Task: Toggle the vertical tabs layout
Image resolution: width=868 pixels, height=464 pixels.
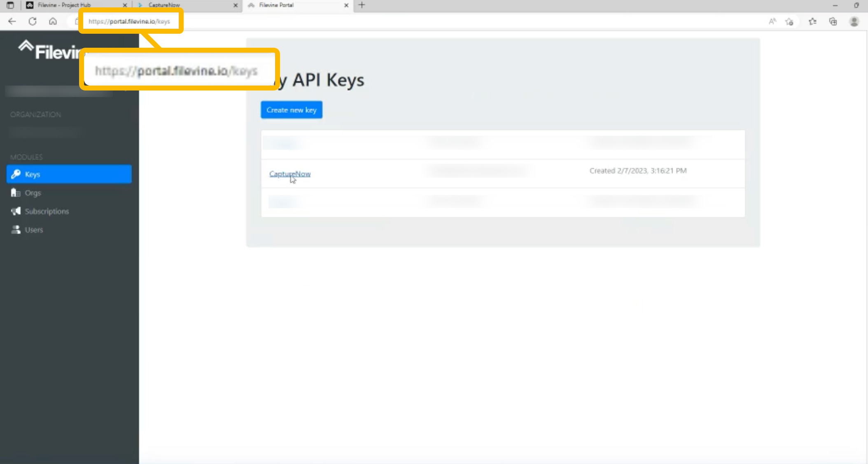Action: (9, 5)
